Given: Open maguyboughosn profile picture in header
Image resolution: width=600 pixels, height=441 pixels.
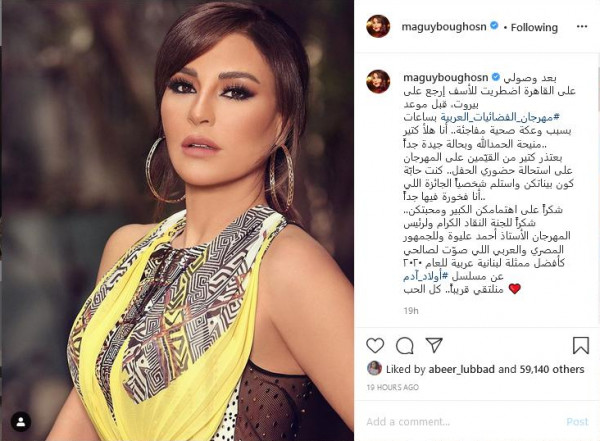Looking at the screenshot, I should (x=378, y=26).
